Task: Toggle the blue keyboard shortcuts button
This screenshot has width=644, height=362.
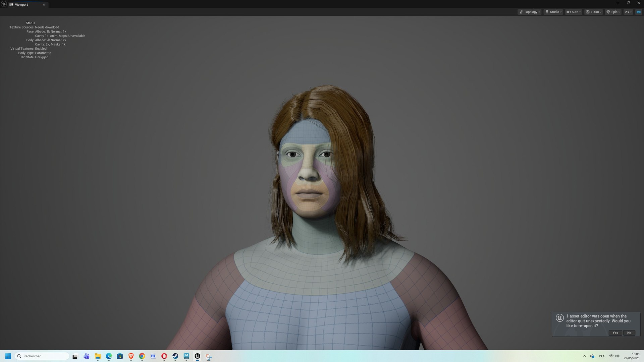Action: pyautogui.click(x=639, y=12)
